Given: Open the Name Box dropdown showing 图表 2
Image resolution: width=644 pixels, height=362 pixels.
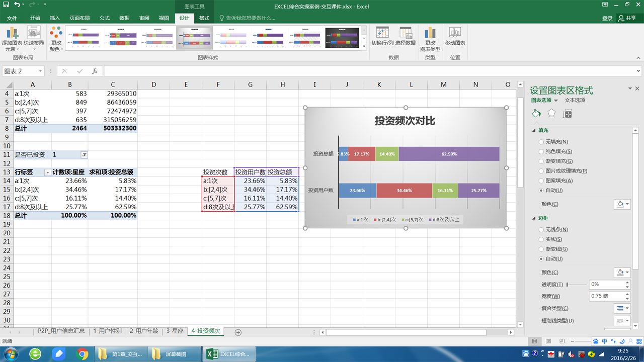Looking at the screenshot, I should point(40,71).
